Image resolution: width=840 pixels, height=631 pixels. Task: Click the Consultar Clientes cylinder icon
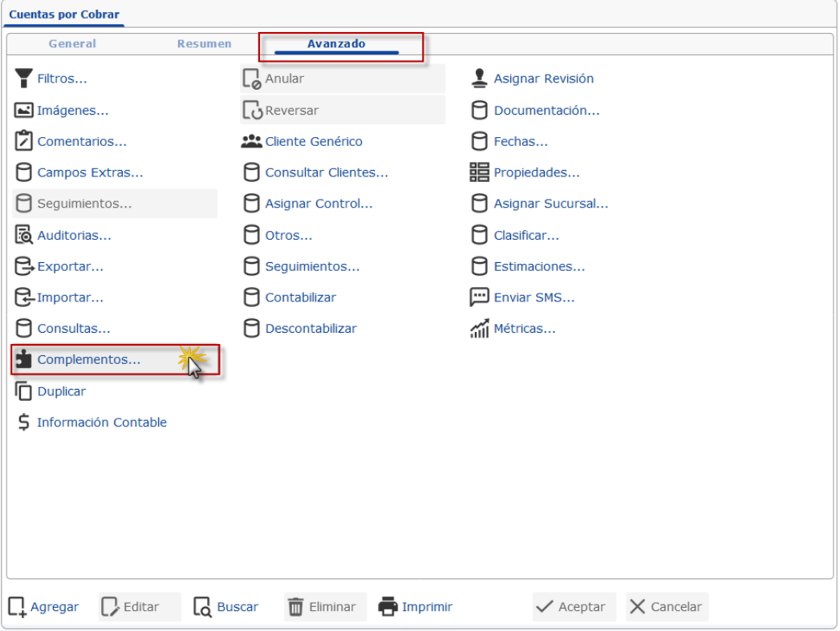click(x=251, y=172)
